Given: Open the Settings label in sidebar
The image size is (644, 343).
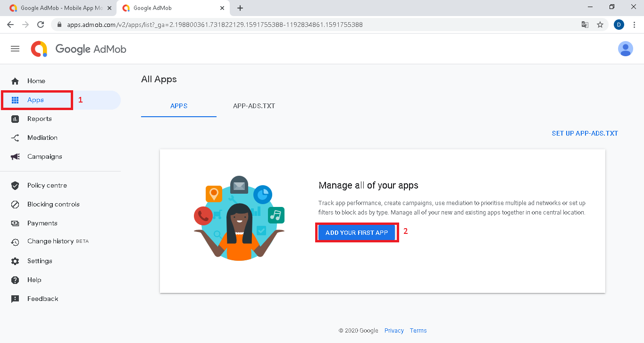Looking at the screenshot, I should tap(40, 261).
